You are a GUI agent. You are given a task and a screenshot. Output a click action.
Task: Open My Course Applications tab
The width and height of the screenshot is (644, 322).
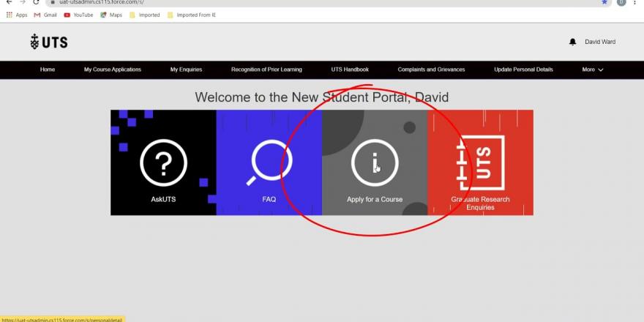(x=113, y=70)
